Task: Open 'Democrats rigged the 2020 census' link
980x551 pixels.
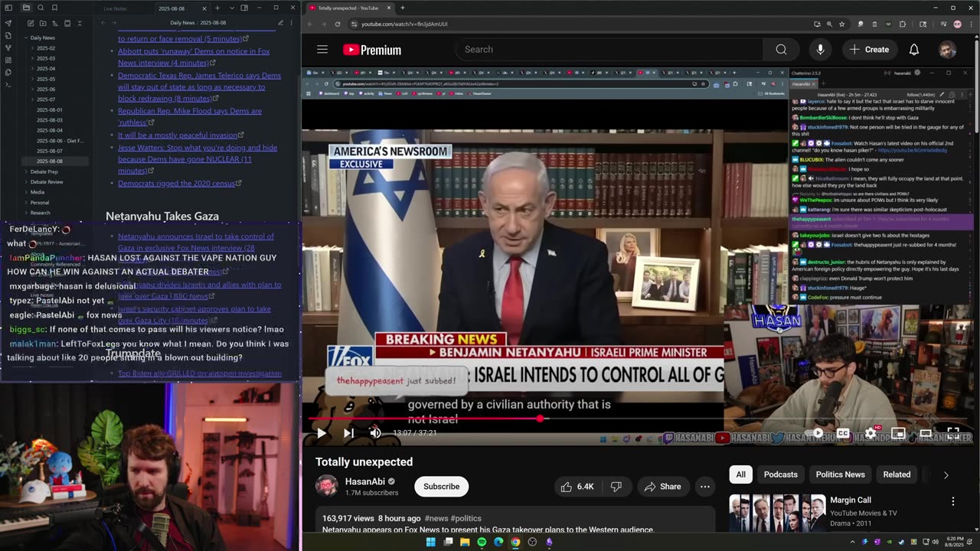Action: pos(177,184)
